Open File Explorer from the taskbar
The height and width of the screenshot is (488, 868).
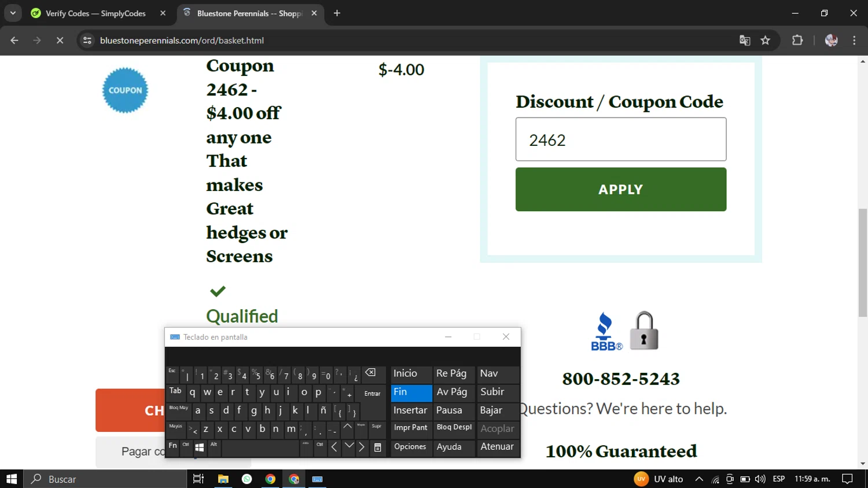pos(223,479)
